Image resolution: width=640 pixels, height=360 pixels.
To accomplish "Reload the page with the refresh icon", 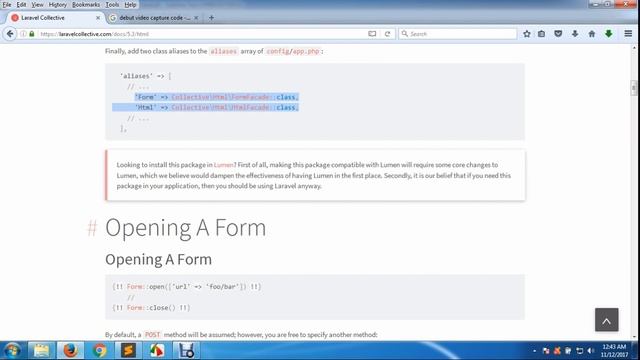I will point(387,34).
